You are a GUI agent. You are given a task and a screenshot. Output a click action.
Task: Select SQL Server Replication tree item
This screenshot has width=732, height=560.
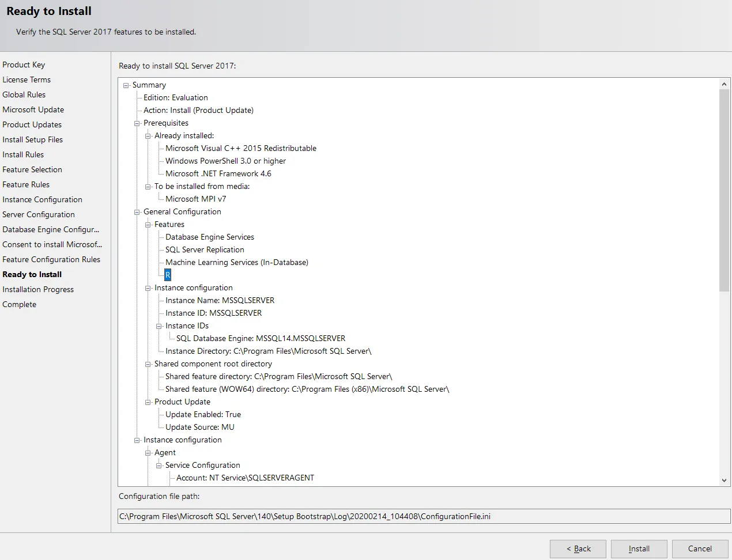click(x=205, y=249)
